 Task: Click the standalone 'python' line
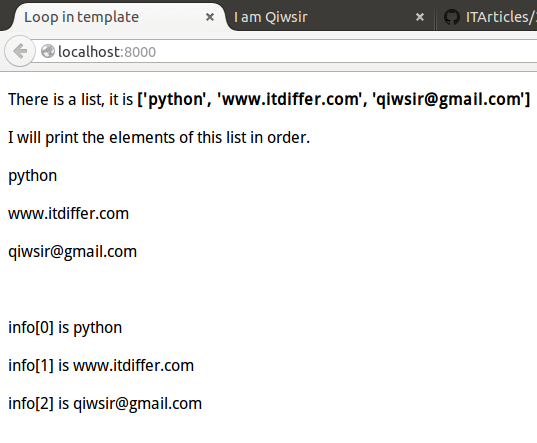(33, 176)
